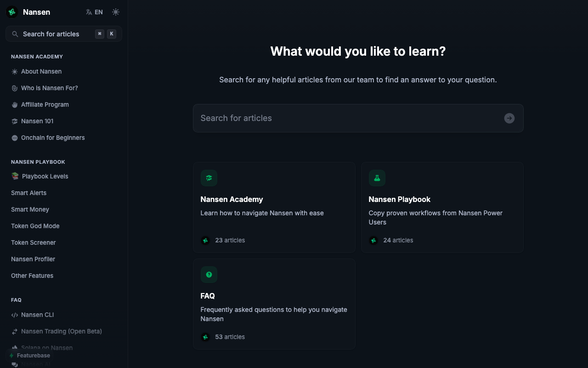Open the Nansen Academy graduation cap icon

[209, 178]
